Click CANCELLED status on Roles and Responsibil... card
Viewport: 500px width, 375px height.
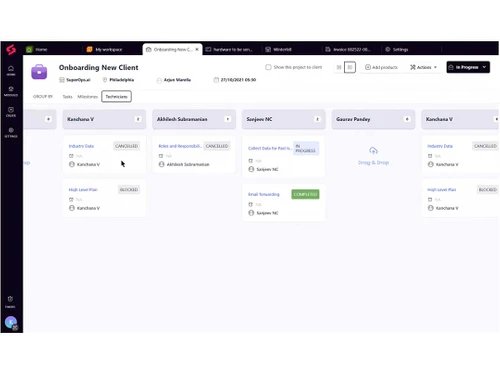pos(217,146)
